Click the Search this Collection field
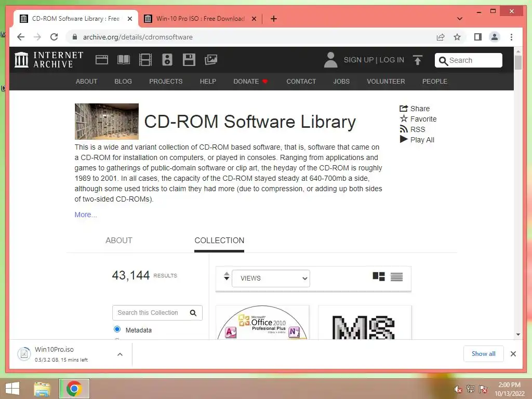 [157, 313]
